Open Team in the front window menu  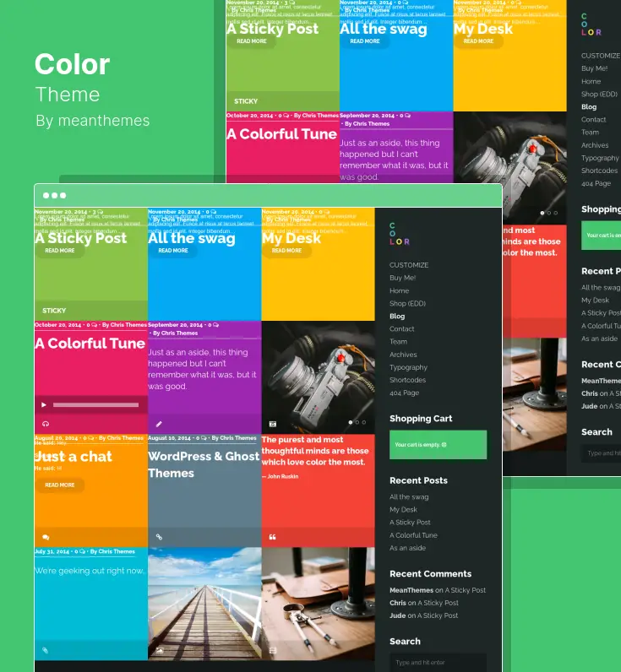point(399,342)
